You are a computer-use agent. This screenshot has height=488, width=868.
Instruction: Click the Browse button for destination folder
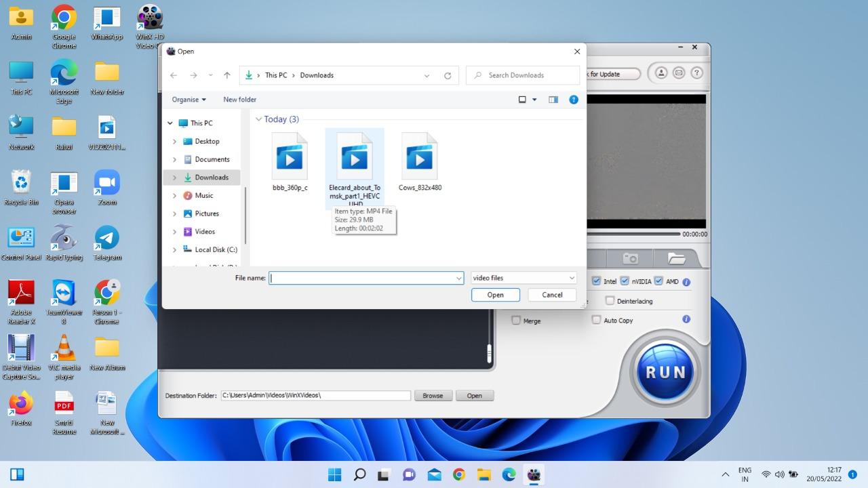(433, 396)
